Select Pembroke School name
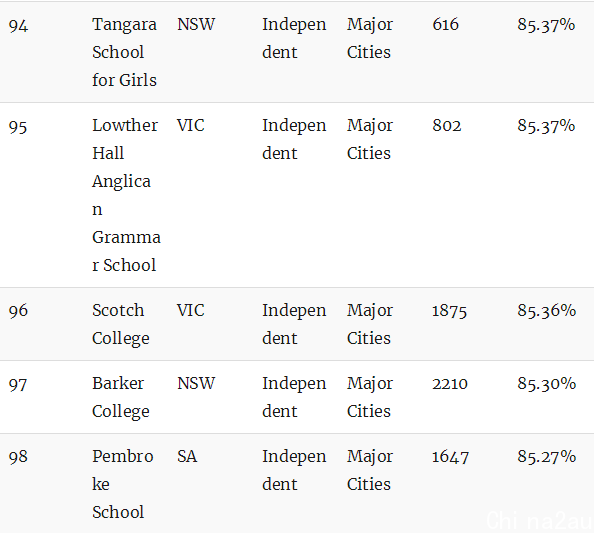 pos(123,484)
